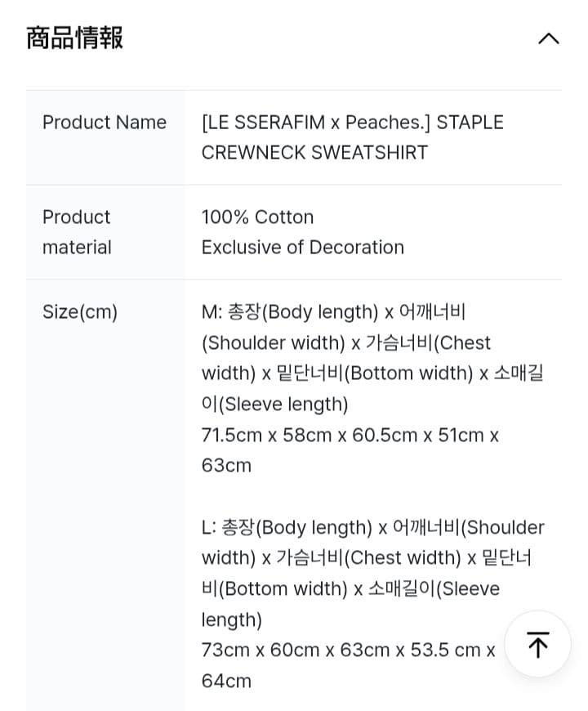Click the 73cm x 60cm measurements line
Screen dimensions: 588x711
[x=348, y=651]
